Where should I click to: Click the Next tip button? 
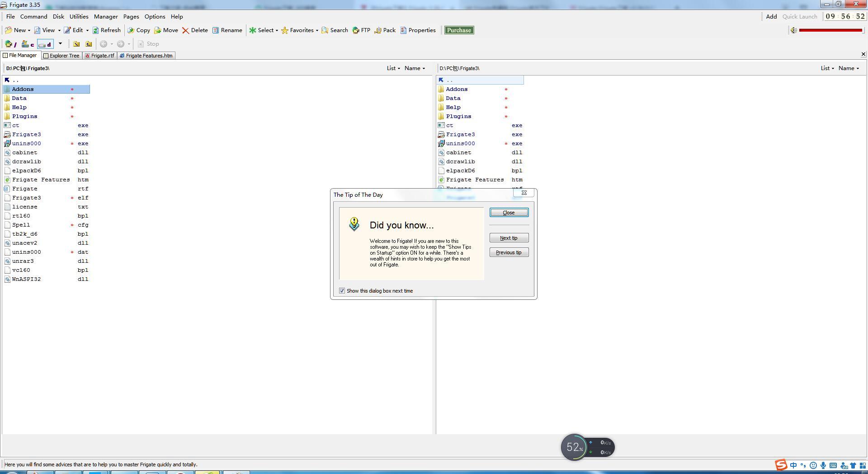coord(509,238)
